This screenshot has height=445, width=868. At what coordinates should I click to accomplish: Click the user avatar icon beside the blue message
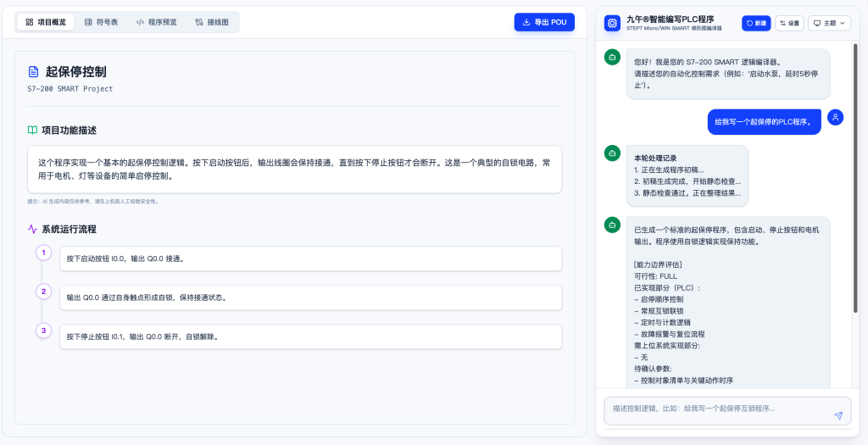tap(835, 117)
